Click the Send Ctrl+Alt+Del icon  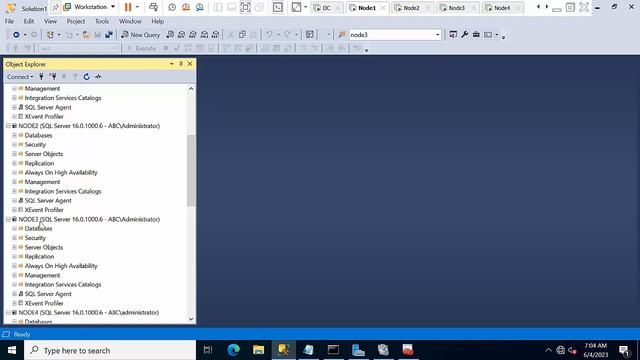point(153,7)
